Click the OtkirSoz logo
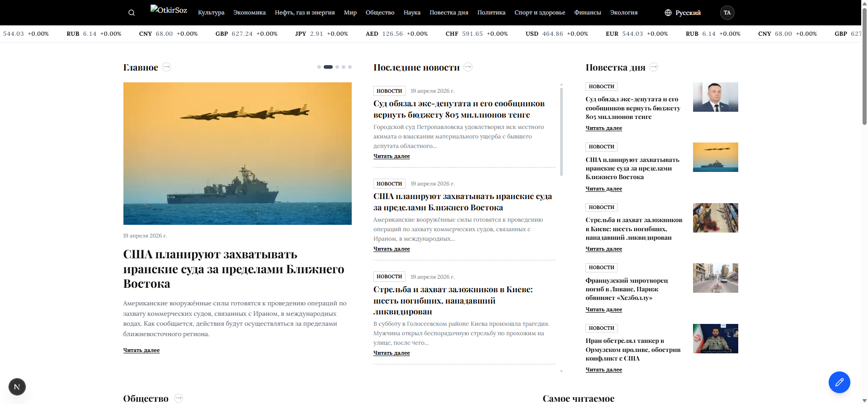 [169, 10]
